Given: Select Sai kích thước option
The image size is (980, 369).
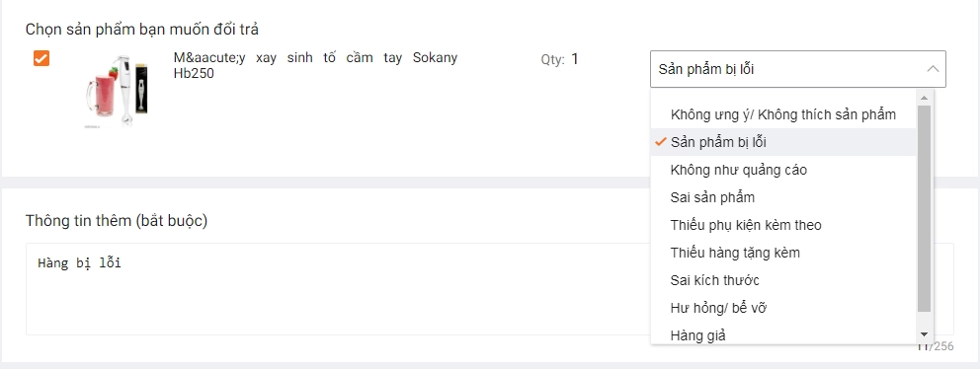Looking at the screenshot, I should point(783,280).
